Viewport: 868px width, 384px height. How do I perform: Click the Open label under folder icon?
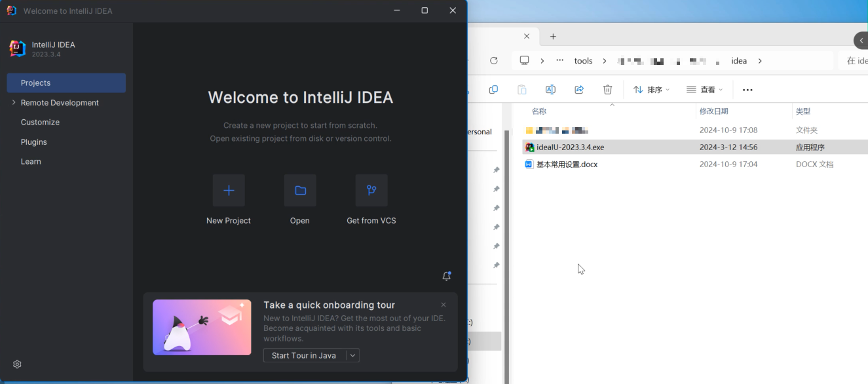tap(300, 221)
